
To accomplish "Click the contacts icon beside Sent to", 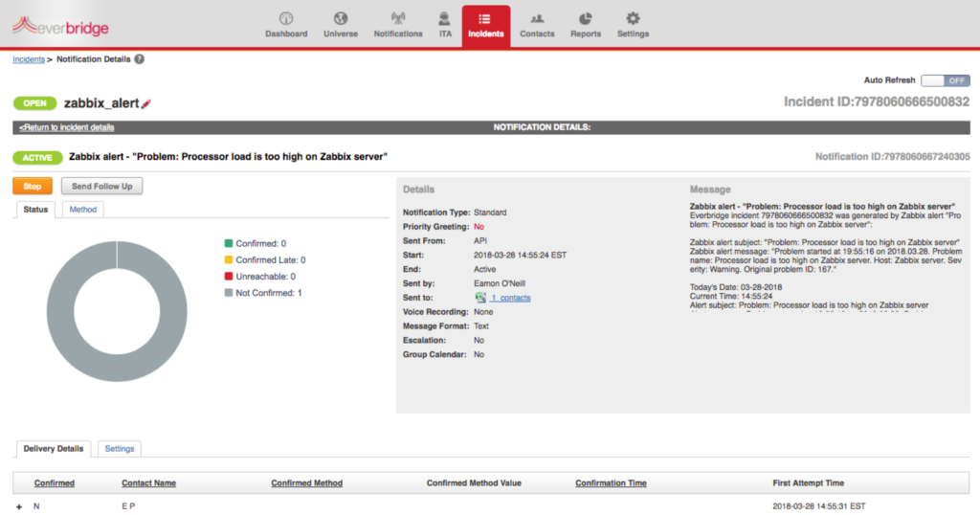I will [480, 298].
